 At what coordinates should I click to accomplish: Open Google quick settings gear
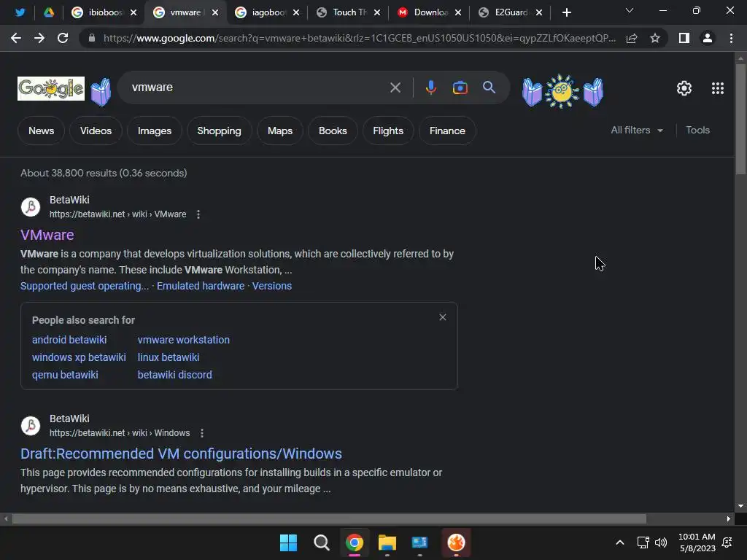[684, 88]
